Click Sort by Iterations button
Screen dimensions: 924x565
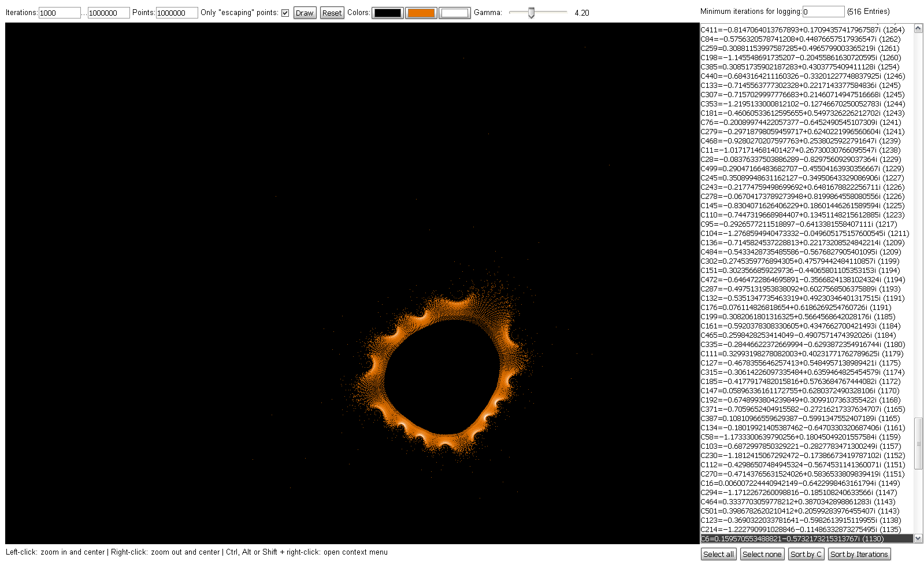pyautogui.click(x=859, y=554)
